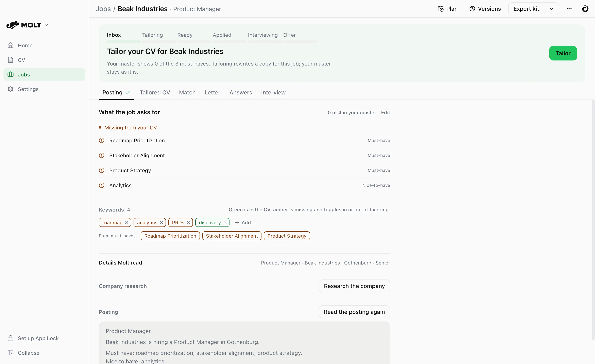This screenshot has width=595, height=364.
Task: Click the warning icon beside Analytics
Action: (x=102, y=185)
